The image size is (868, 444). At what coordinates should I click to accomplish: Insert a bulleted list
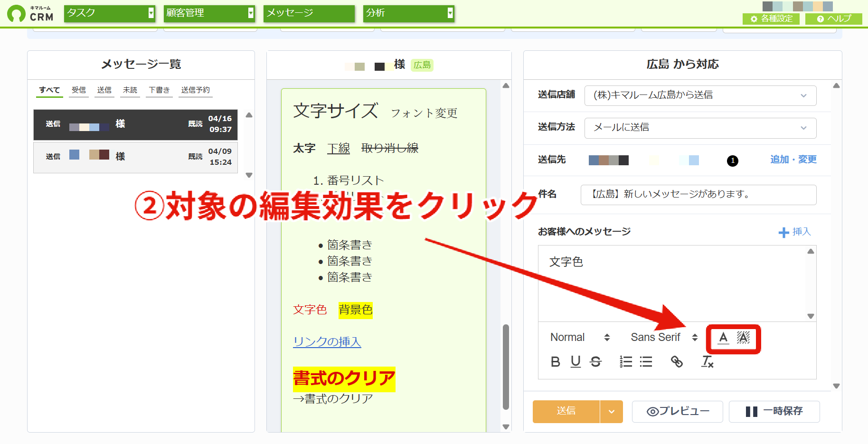tap(646, 362)
